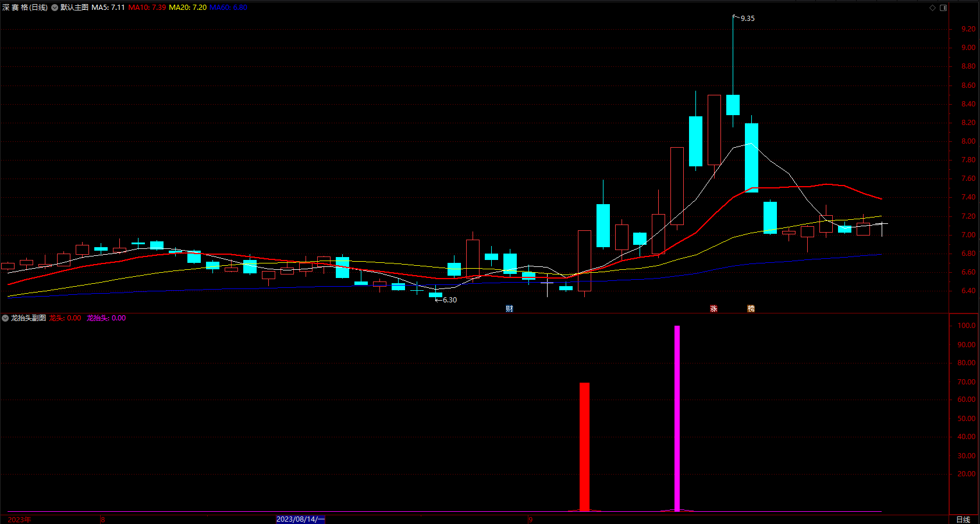This screenshot has height=524, width=980.
Task: Click the 6.40 price axis label
Action: point(968,291)
